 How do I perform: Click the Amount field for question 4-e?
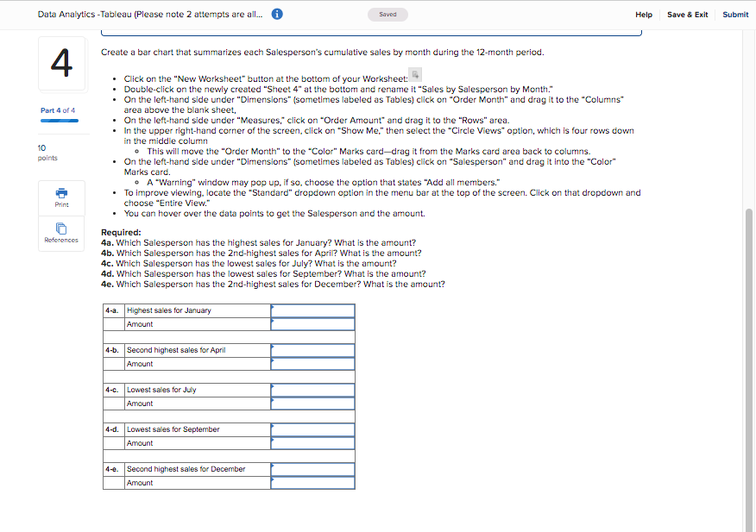pyautogui.click(x=312, y=483)
